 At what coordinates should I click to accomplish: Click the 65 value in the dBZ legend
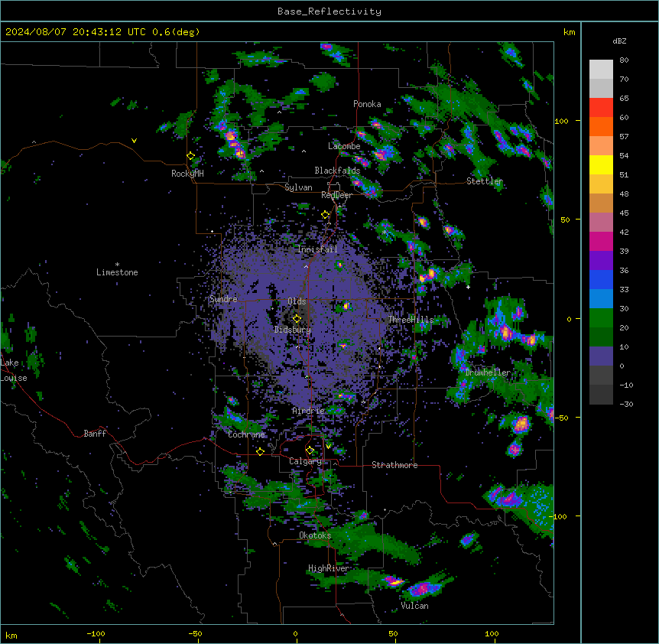[x=624, y=99]
